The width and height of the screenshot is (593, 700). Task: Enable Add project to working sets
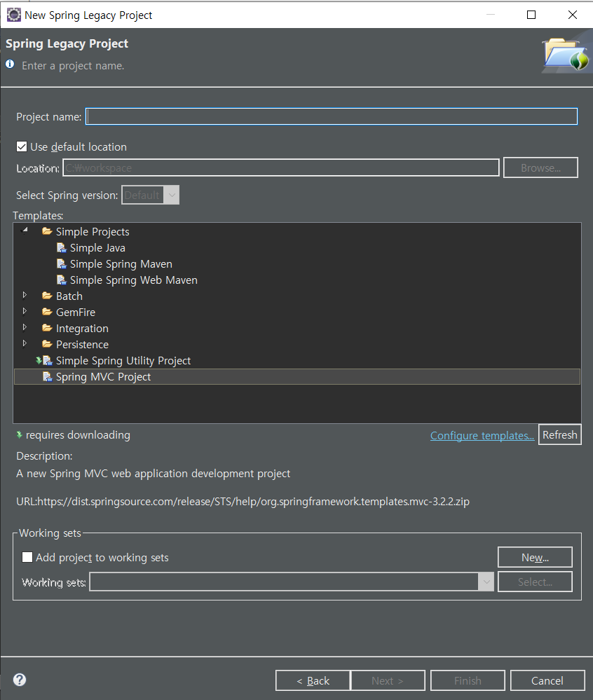27,557
